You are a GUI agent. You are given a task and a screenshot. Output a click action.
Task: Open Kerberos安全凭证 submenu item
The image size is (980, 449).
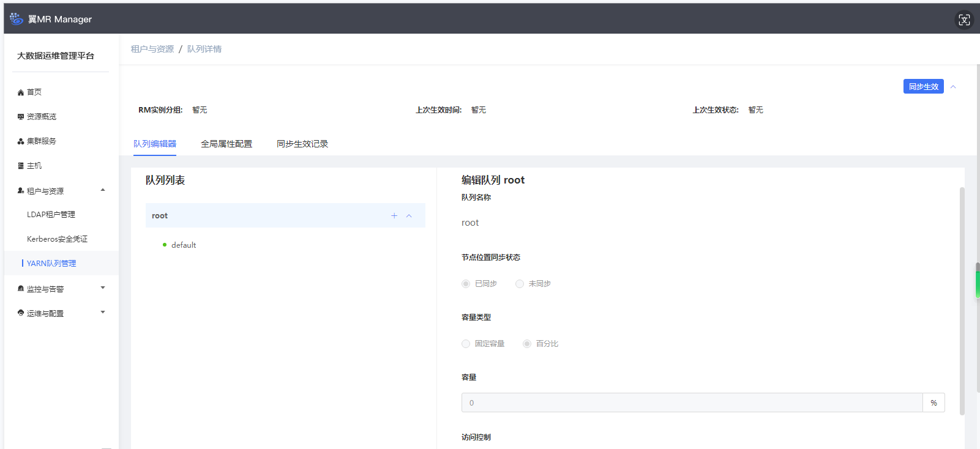[x=57, y=239]
